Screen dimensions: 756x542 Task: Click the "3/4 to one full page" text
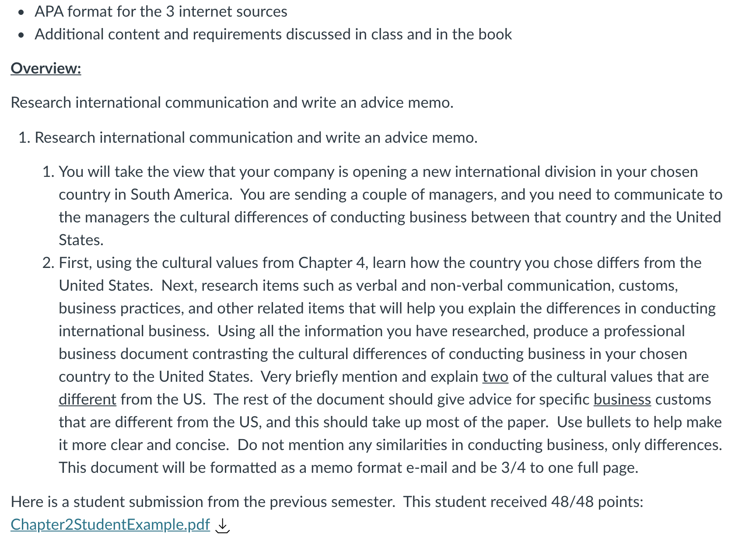(x=570, y=468)
